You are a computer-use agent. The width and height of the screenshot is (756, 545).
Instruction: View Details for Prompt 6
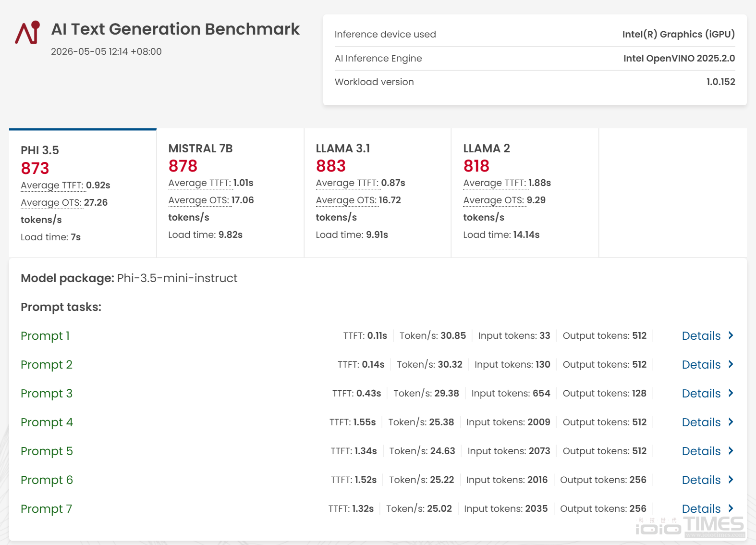coord(701,480)
